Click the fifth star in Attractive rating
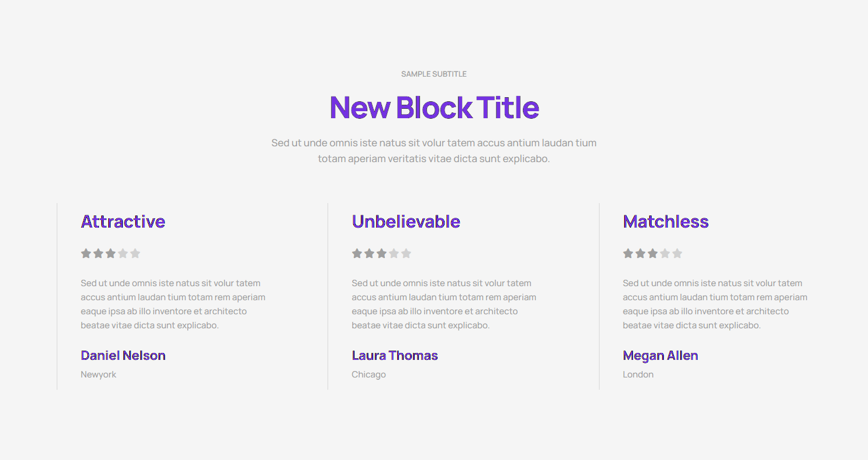Screen dimensions: 868x460 pyautogui.click(x=135, y=253)
